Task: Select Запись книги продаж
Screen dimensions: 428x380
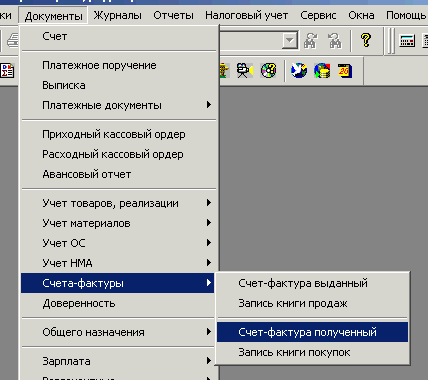Action: 312,303
